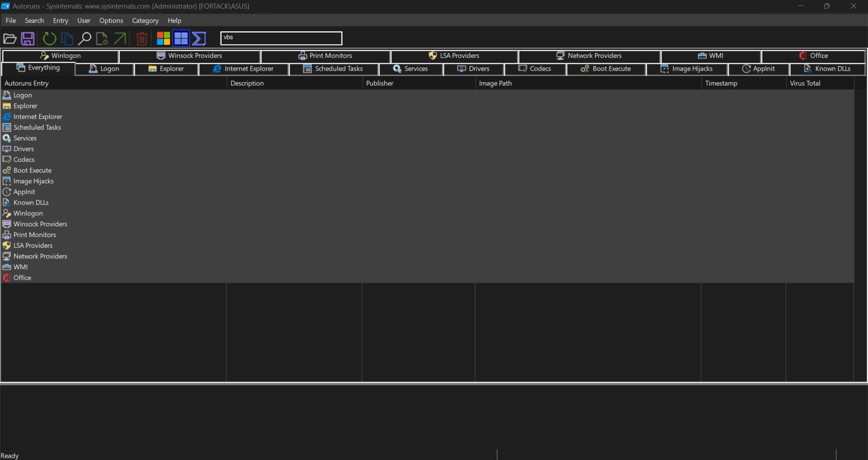Switch to the Internet Explorer tab
The image size is (868, 460).
[x=244, y=69]
